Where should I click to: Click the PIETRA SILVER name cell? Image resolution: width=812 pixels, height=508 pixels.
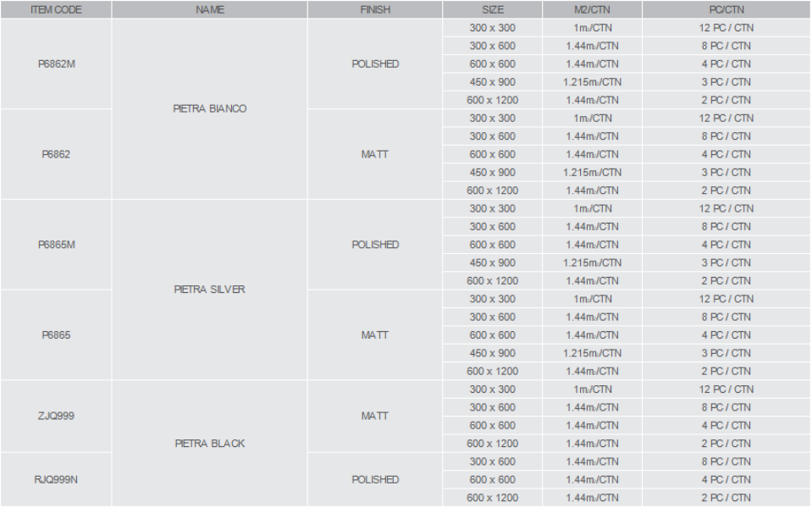point(210,290)
